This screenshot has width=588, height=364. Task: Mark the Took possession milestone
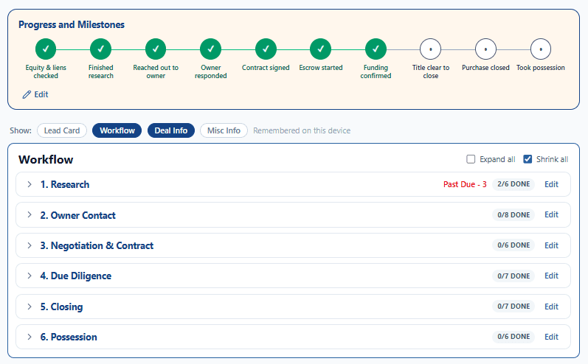pos(541,49)
